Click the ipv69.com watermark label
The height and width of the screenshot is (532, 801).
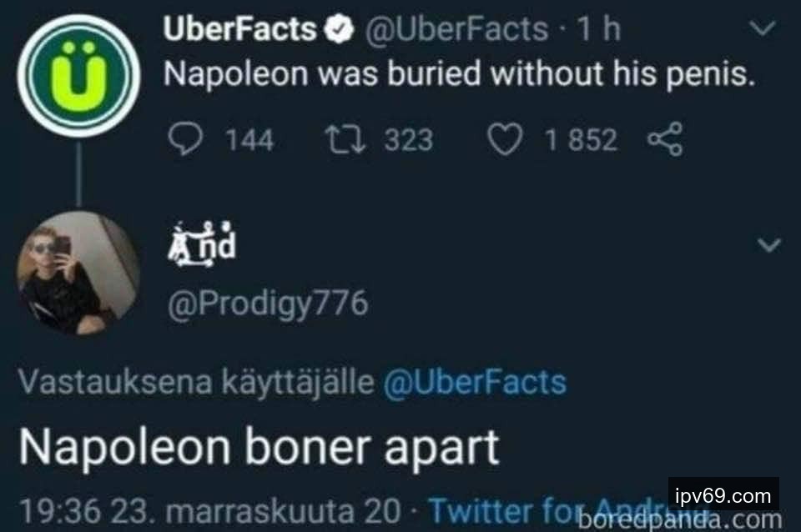723,495
